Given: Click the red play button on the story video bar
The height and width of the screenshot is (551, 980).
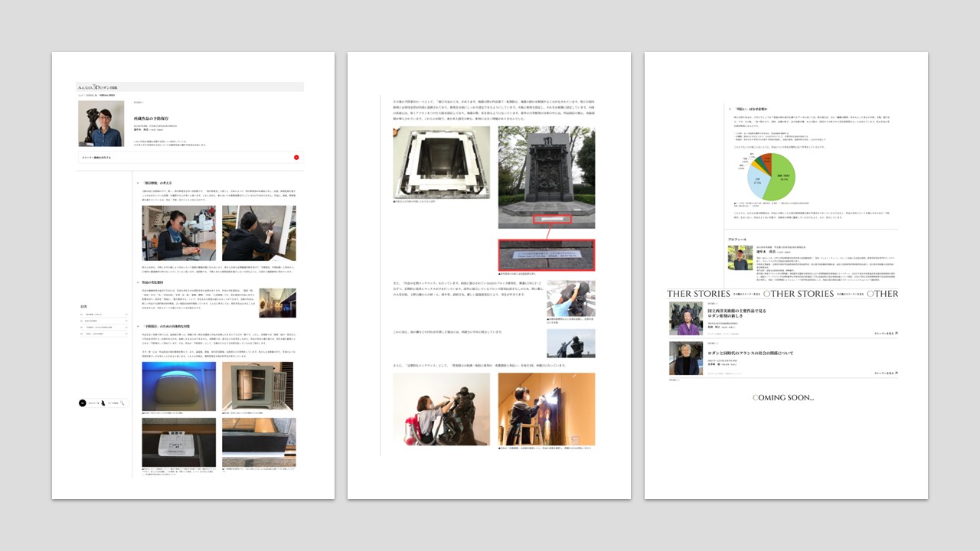Looking at the screenshot, I should click(296, 158).
